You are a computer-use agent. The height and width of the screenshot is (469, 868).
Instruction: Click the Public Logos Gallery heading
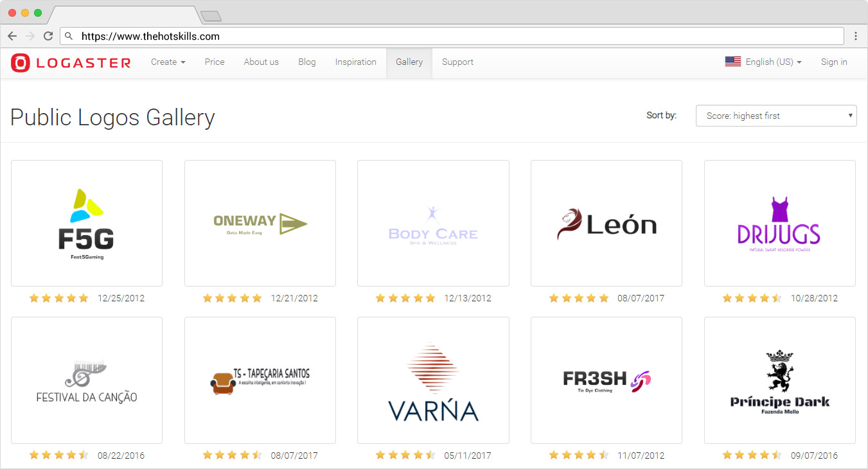pyautogui.click(x=112, y=118)
